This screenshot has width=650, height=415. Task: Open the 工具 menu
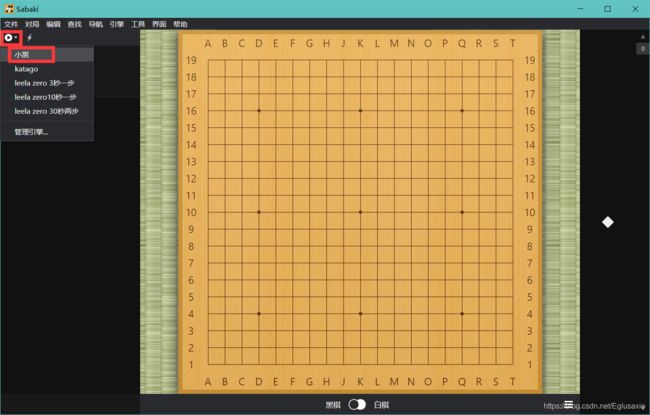[138, 23]
